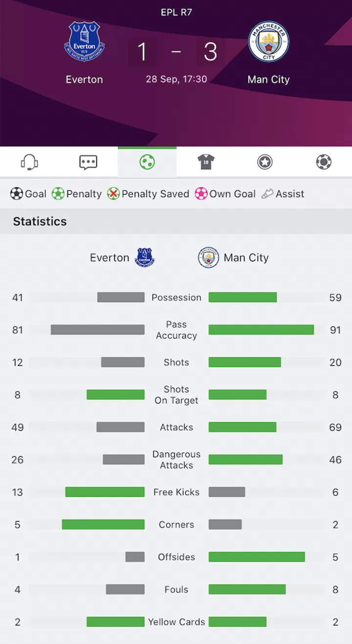This screenshot has height=644, width=352.
Task: Click the Own Goal legend icon
Action: click(x=201, y=194)
